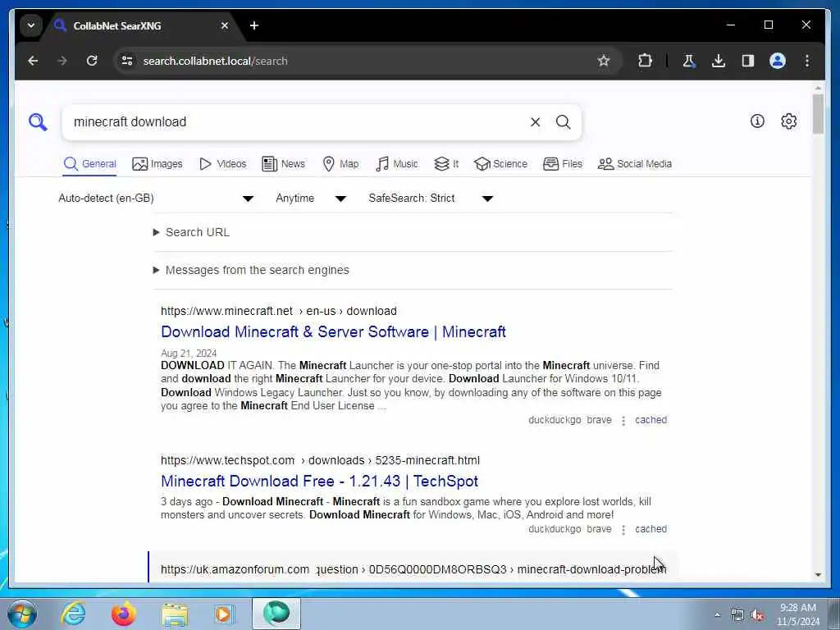Open the Anytime time range dropdown
The image size is (840, 630).
point(311,199)
